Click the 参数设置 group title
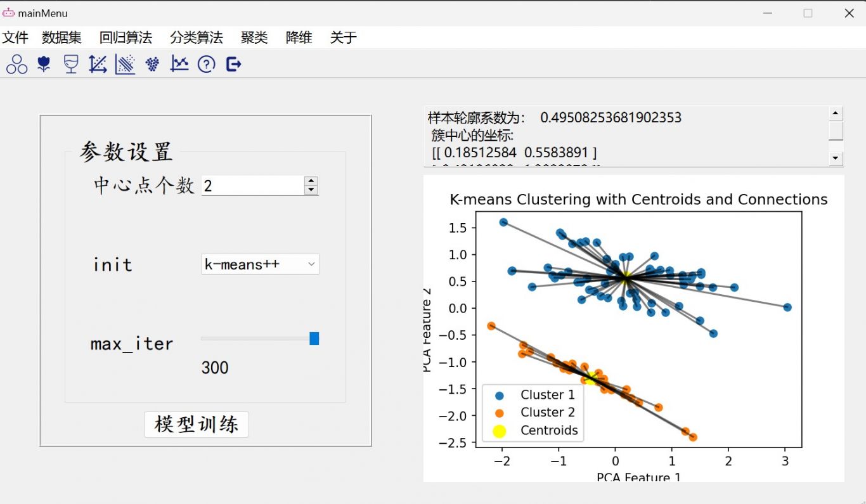The width and height of the screenshot is (866, 504). click(x=126, y=152)
